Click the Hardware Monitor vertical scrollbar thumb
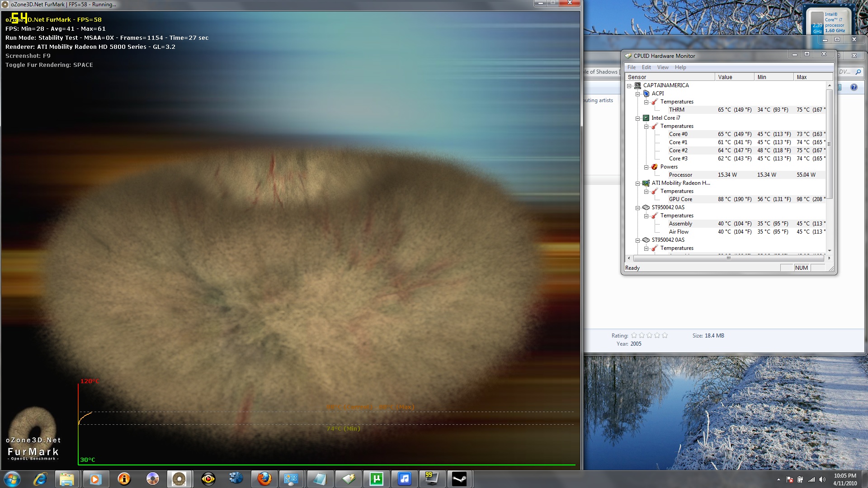Screen dimensions: 868x488 point(829,144)
